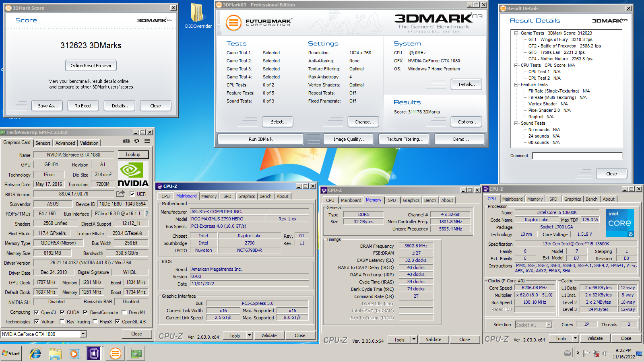The width and height of the screenshot is (644, 362).
Task: Toggle the PhysX checkbox
Action: (95, 321)
